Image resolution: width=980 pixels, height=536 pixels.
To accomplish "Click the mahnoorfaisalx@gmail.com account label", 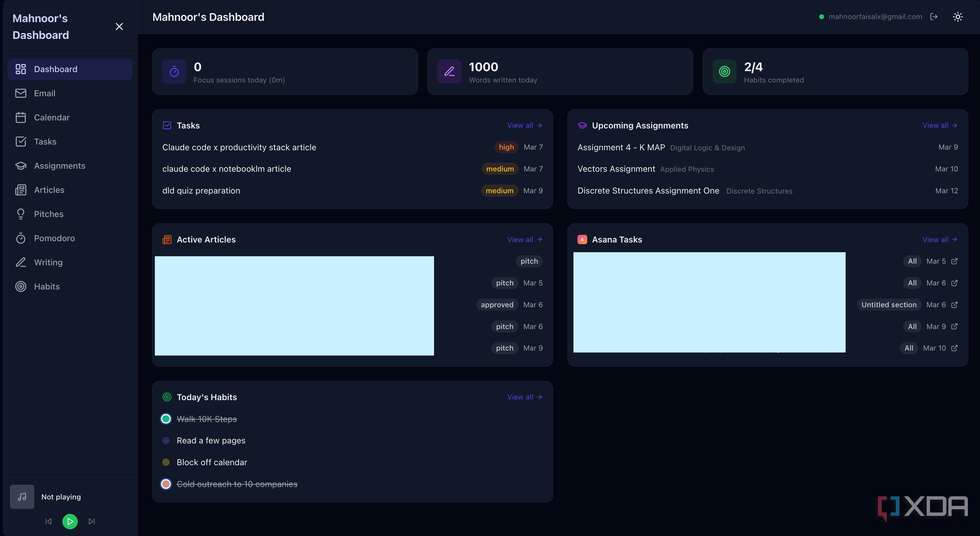I will 875,17.
